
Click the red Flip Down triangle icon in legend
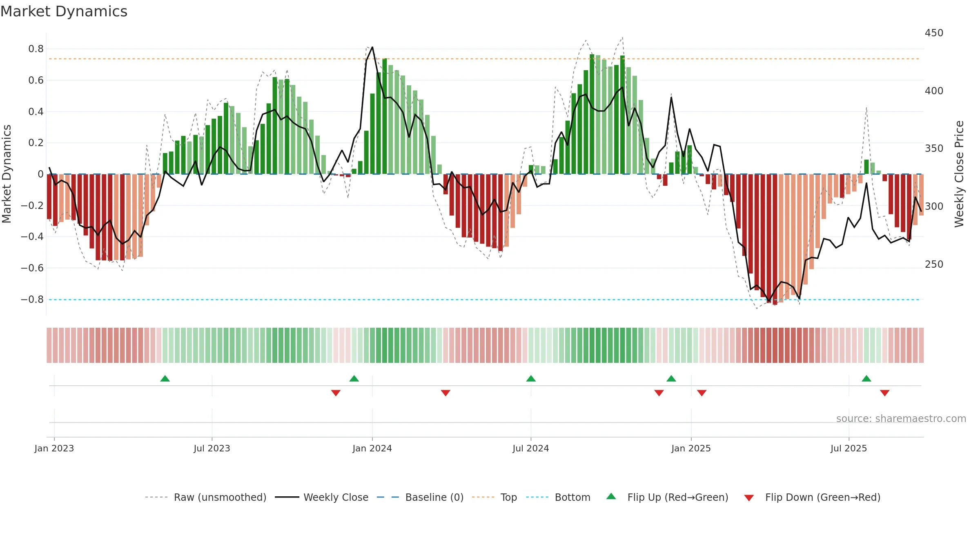pos(749,498)
